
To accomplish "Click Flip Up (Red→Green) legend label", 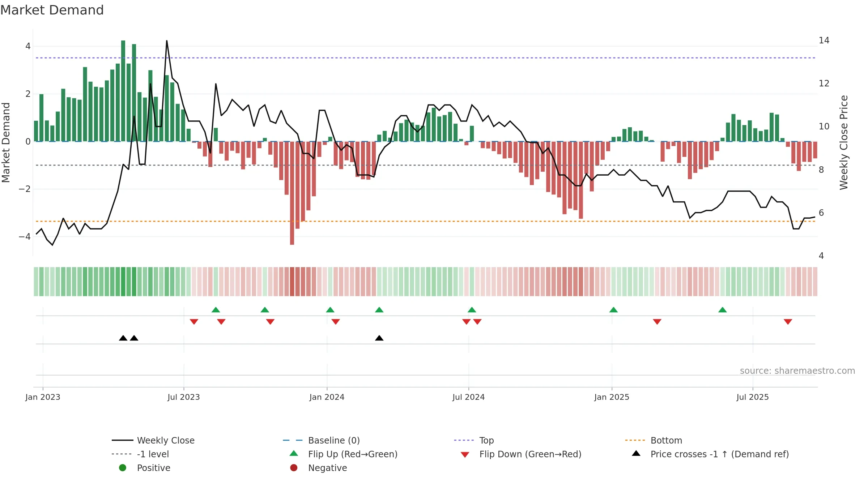I will (353, 454).
